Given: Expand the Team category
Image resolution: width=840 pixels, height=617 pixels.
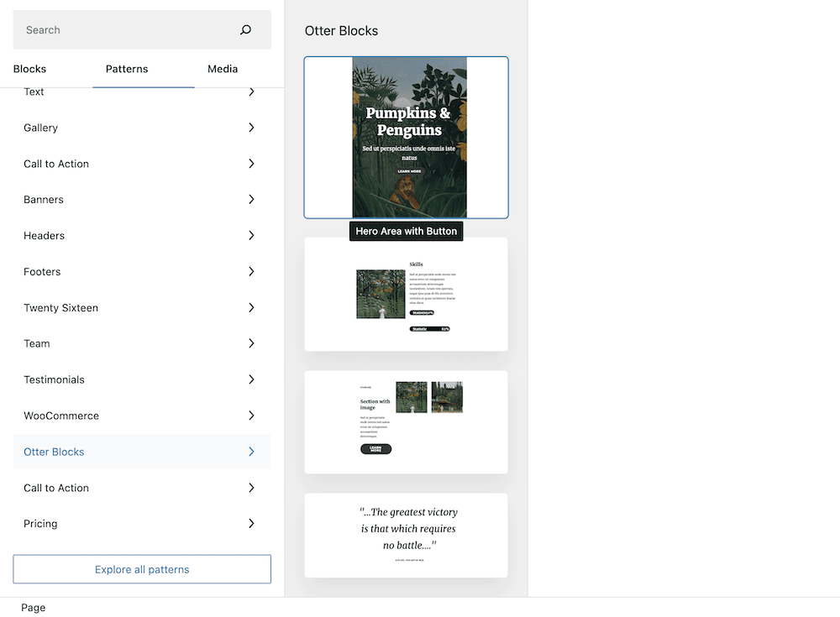Looking at the screenshot, I should pyautogui.click(x=141, y=343).
